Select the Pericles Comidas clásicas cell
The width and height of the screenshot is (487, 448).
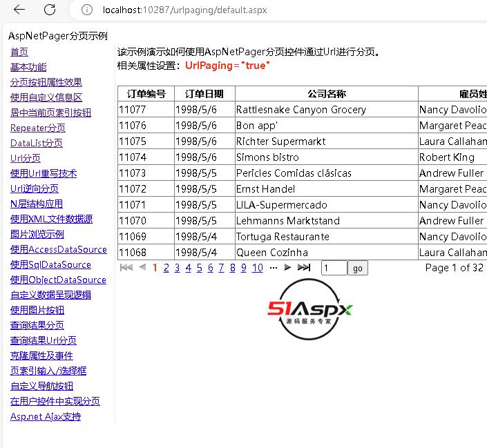point(327,173)
